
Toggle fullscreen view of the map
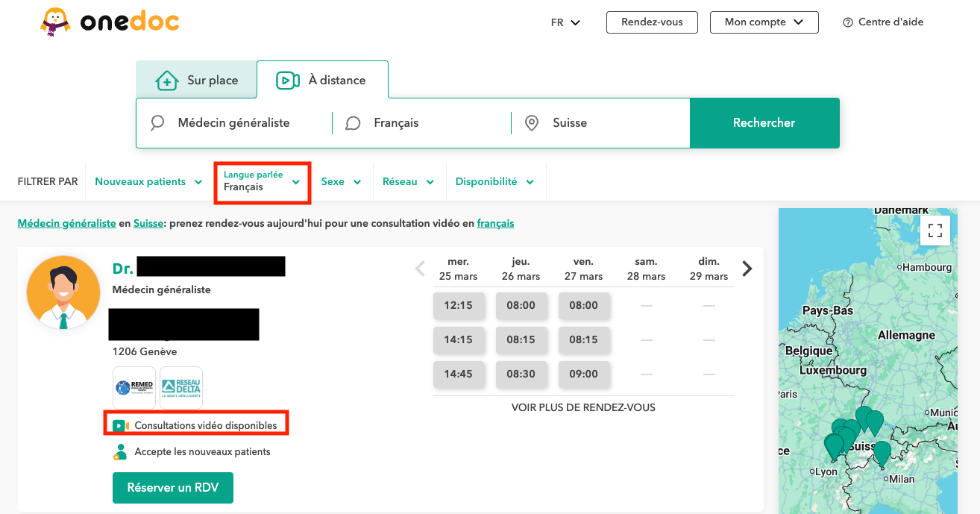coord(935,230)
